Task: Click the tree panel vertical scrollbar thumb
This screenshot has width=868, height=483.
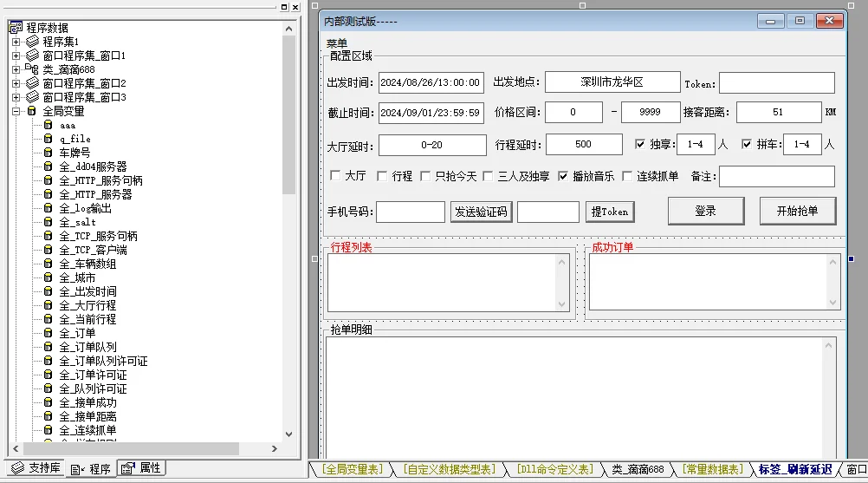Action: coord(288,114)
